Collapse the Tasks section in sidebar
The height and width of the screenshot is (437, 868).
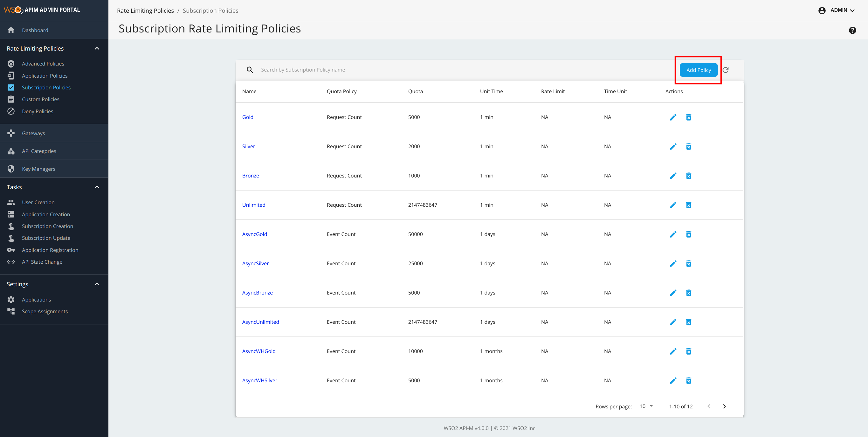(x=97, y=187)
